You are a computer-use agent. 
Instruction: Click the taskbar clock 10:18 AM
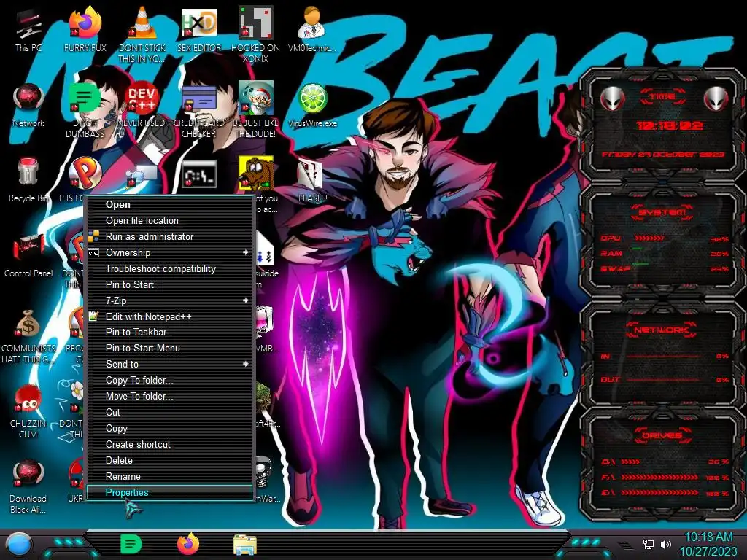click(x=708, y=537)
